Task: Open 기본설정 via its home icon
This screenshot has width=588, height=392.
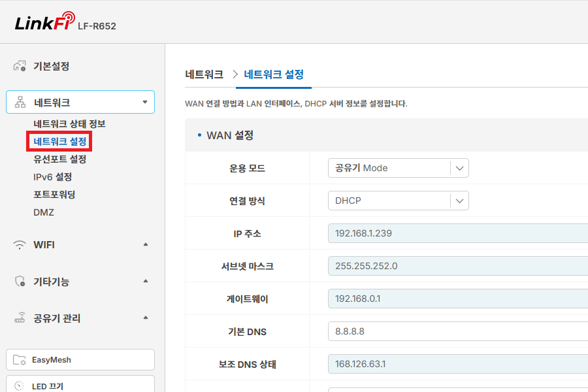Action: [x=20, y=66]
